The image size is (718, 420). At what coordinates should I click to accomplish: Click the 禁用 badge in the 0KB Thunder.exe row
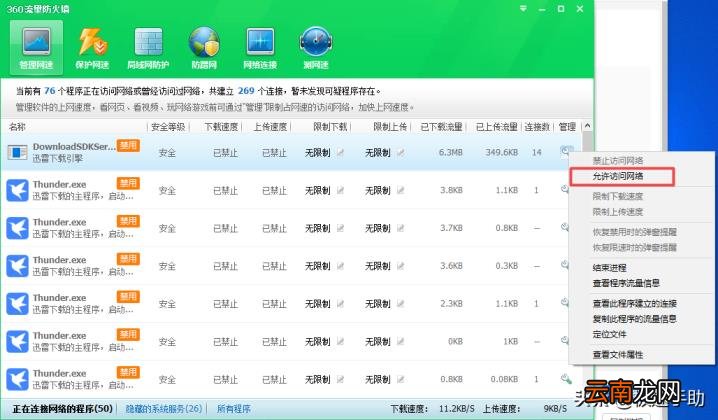click(x=128, y=334)
